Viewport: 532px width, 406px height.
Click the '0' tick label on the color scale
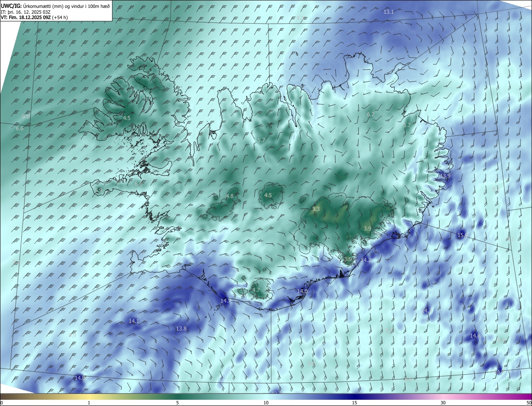(1, 403)
